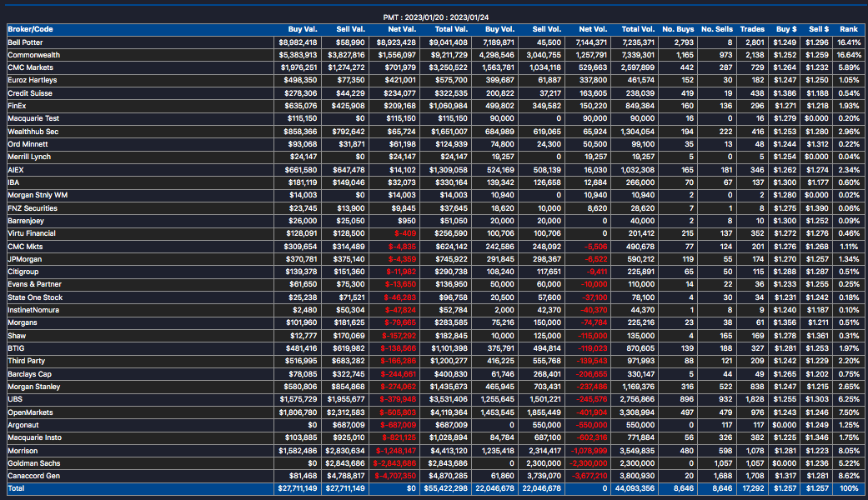The image size is (868, 500).
Task: Click the Buy $ column header
Action: 786,29
